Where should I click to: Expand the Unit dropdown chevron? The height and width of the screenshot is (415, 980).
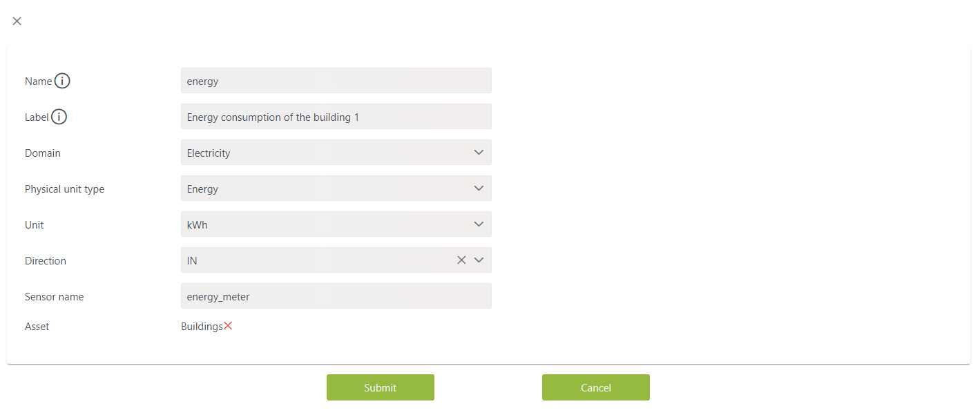(x=479, y=224)
